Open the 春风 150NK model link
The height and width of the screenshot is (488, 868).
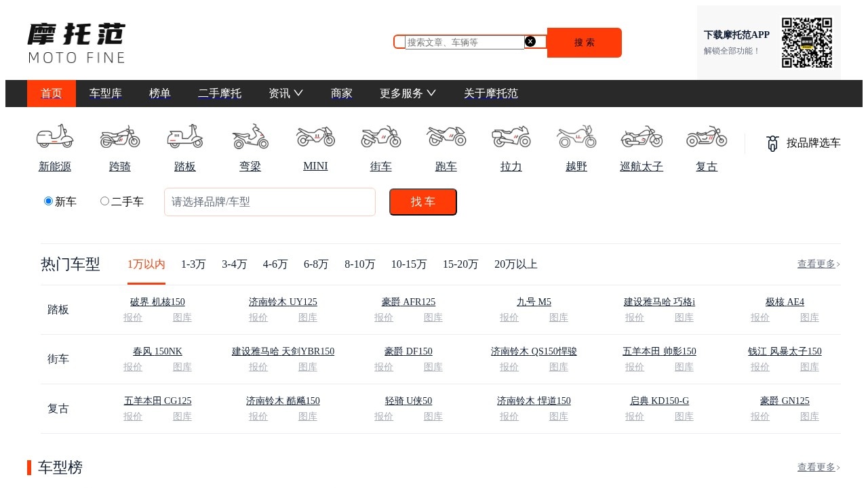click(x=157, y=351)
